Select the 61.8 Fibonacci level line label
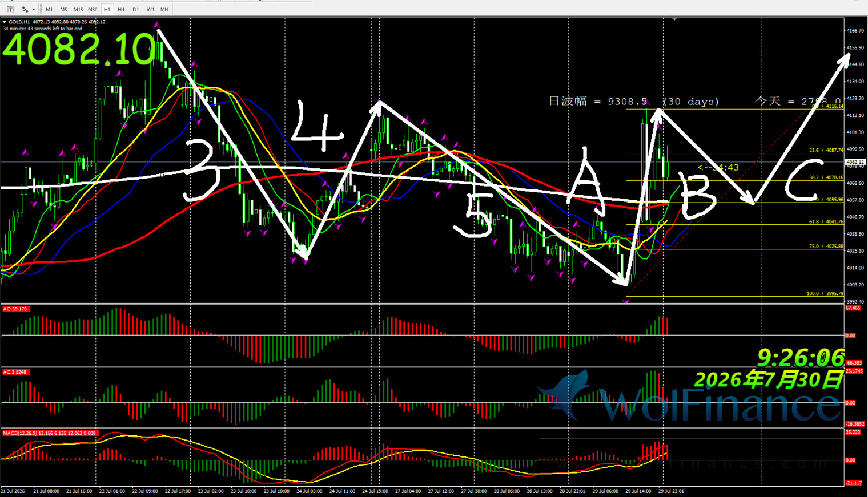This screenshot has width=868, height=497. point(826,221)
